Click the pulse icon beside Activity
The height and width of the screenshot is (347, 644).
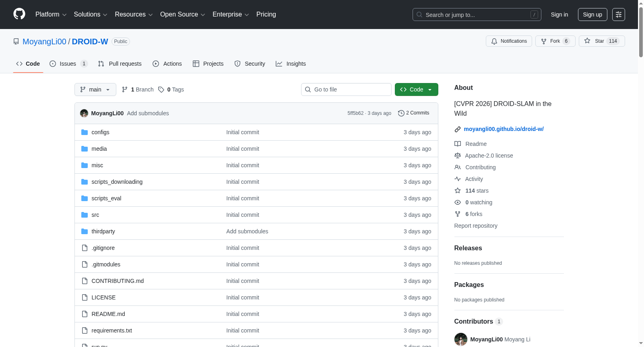click(458, 179)
